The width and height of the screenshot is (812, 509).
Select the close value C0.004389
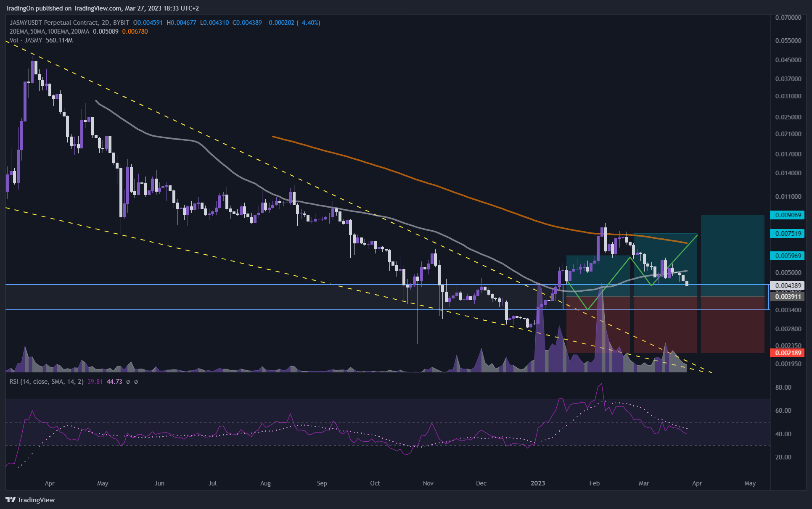(247, 23)
